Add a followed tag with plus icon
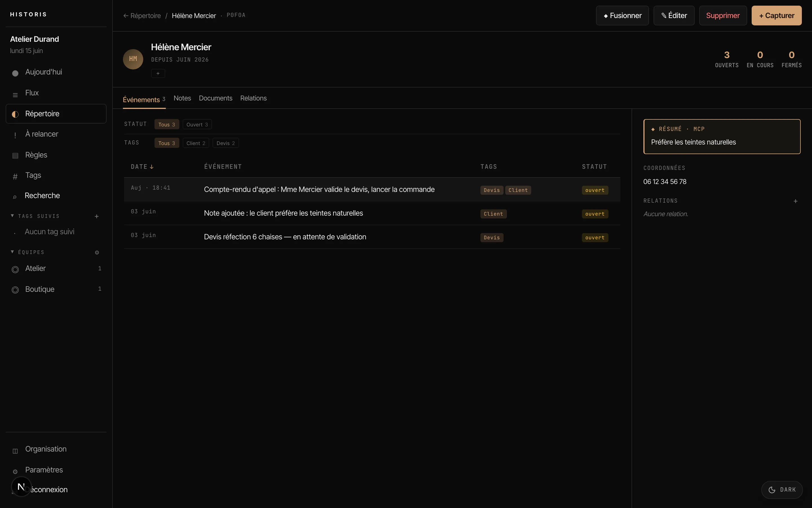This screenshot has width=812, height=508. 97,216
